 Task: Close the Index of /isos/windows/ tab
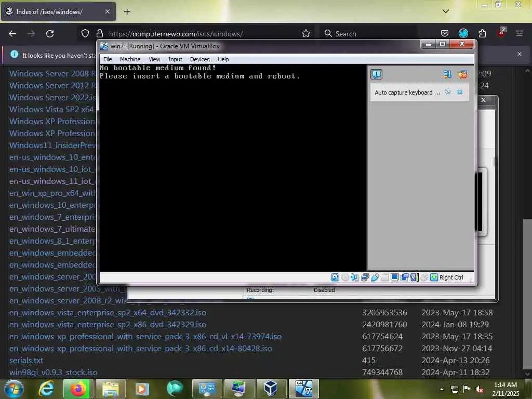coord(107,11)
